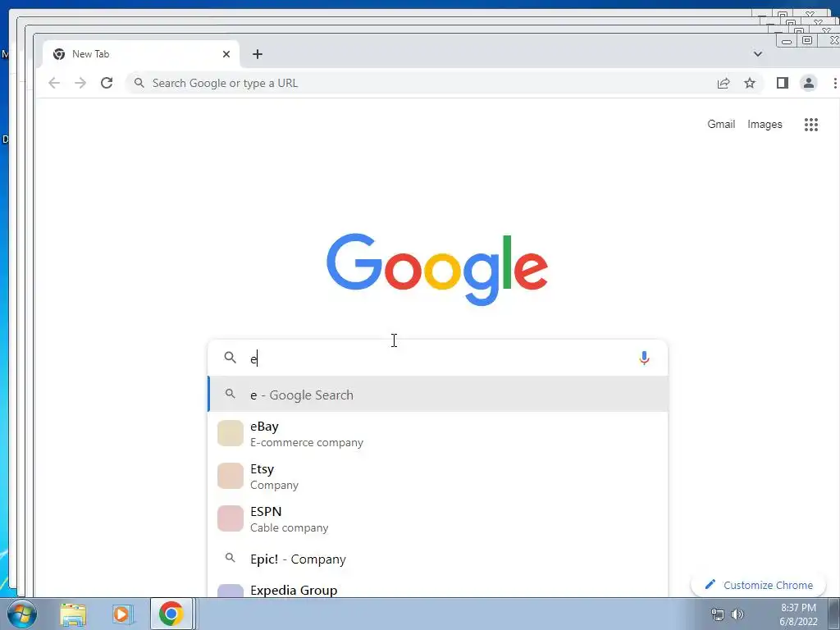Click the ESPN suggestion thumbnail

231,518
